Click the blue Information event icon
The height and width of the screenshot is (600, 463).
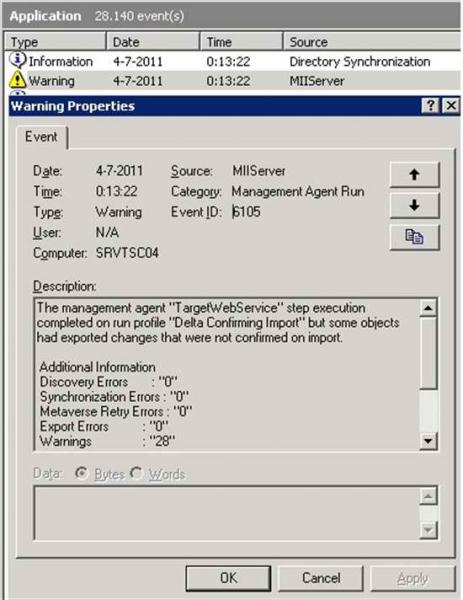pyautogui.click(x=17, y=60)
